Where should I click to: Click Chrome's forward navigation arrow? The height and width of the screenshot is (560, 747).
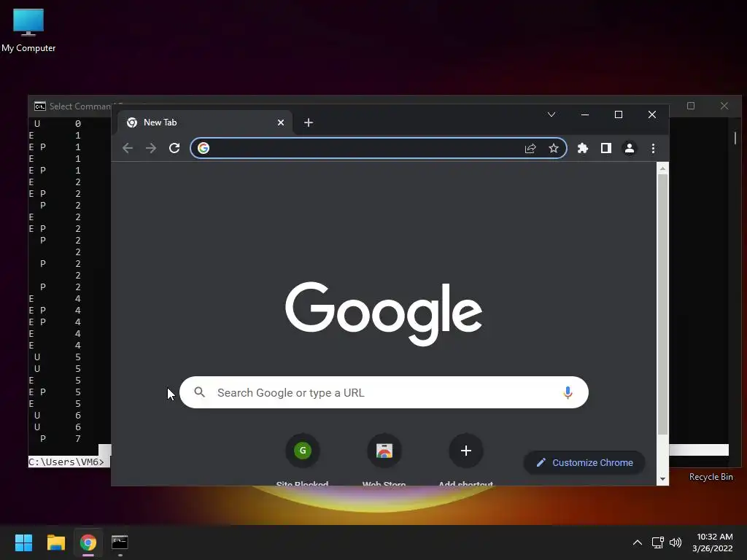coord(151,148)
